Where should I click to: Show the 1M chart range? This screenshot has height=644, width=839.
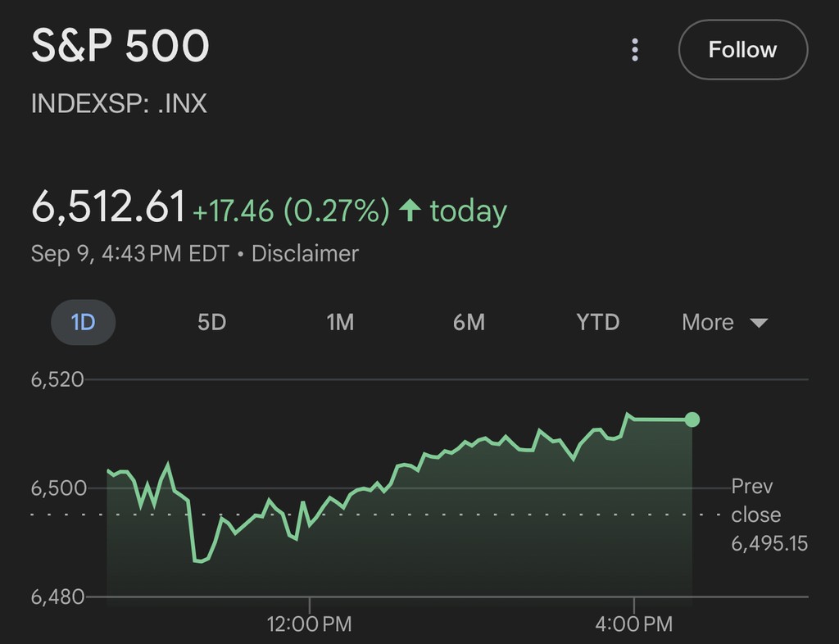(340, 322)
